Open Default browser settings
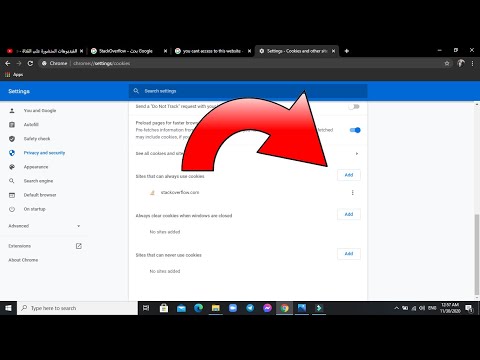480x360 pixels. [x=40, y=195]
